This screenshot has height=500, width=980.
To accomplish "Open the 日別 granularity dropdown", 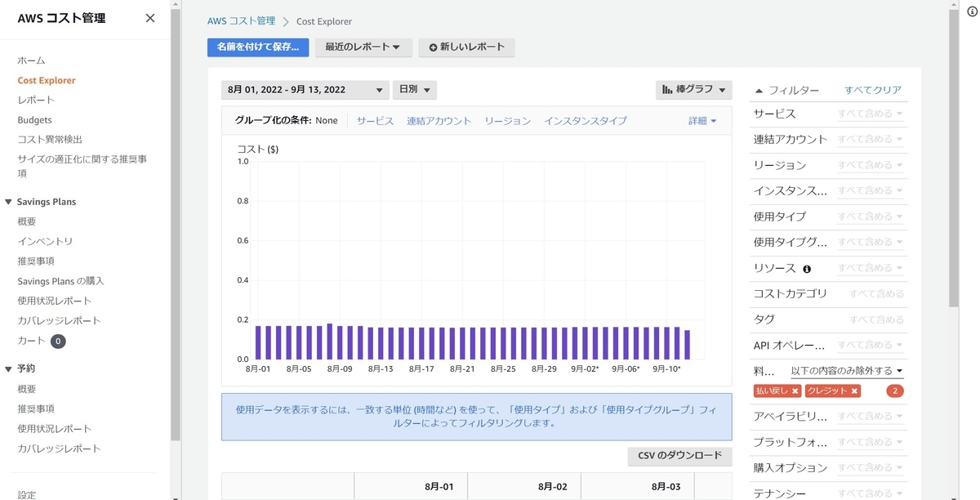I will tap(415, 90).
